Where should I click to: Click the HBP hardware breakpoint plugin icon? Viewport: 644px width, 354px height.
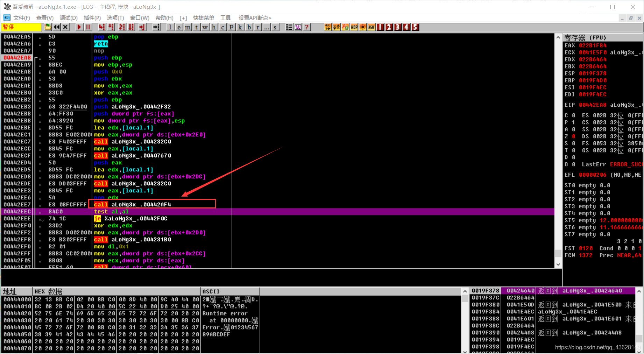354,27
